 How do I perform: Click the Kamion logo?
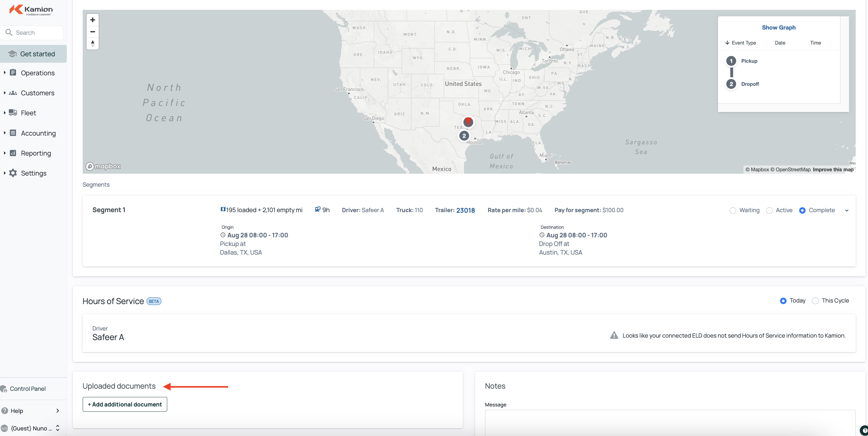pos(31,10)
